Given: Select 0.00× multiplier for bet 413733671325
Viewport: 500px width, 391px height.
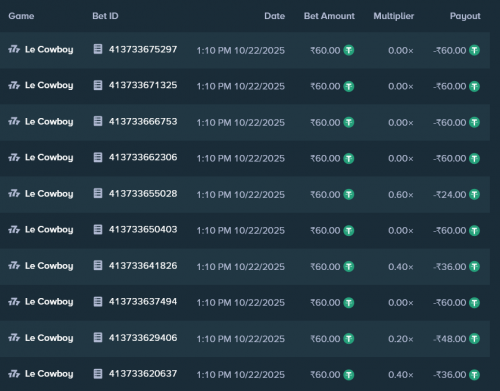Looking at the screenshot, I should [401, 87].
